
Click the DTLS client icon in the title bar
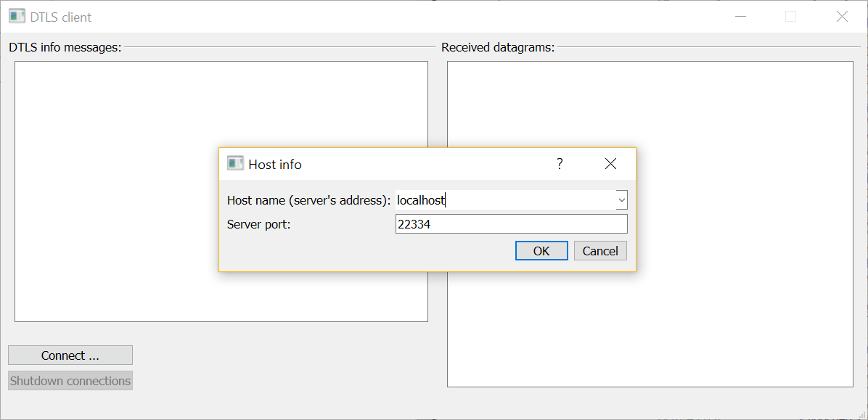pos(16,15)
